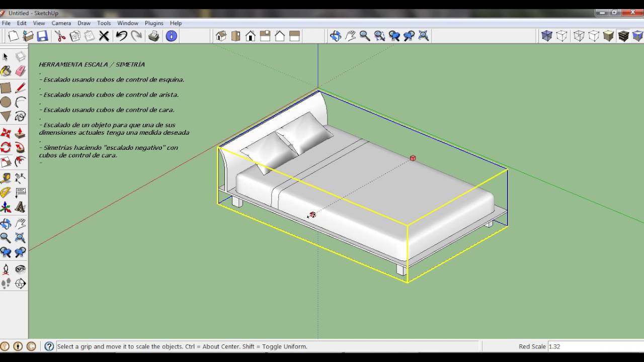
Task: Choose the 3D Text tool
Action: 20,207
